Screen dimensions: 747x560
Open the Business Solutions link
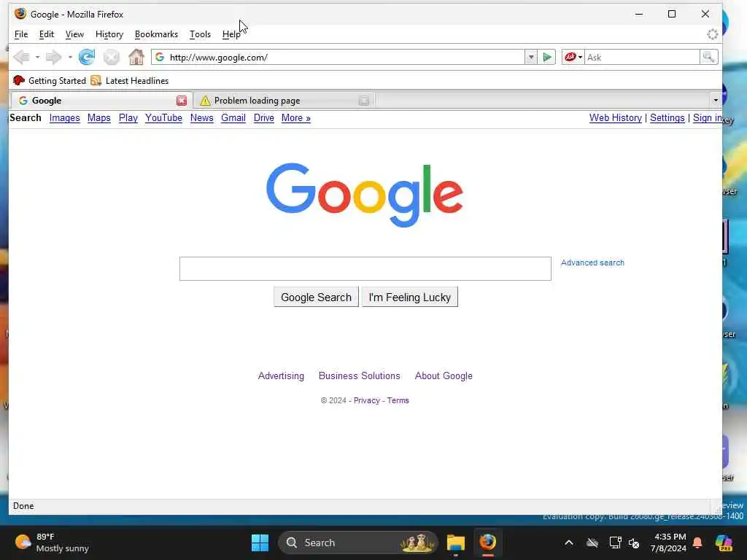(x=359, y=376)
